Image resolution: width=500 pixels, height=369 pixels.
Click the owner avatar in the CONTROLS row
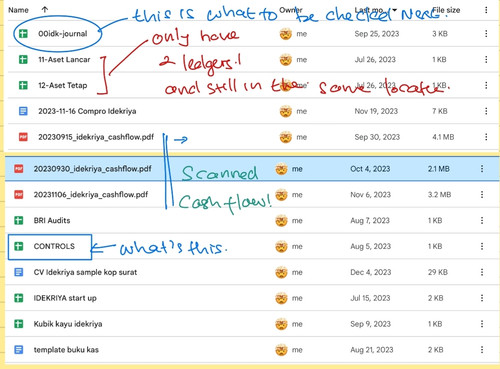click(281, 246)
